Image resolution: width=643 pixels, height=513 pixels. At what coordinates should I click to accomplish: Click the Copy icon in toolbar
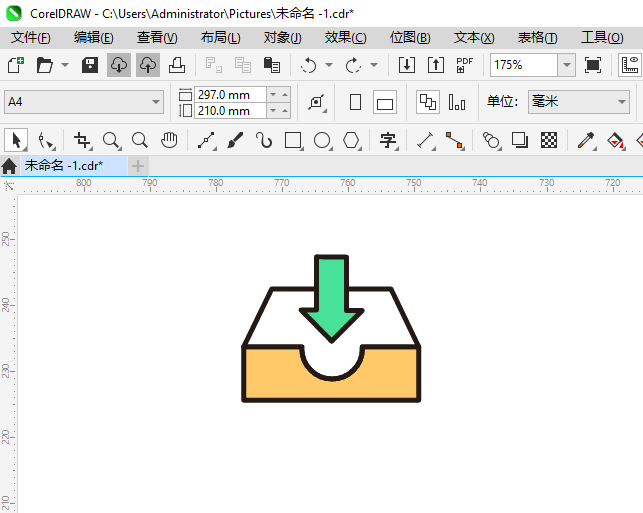pos(243,65)
